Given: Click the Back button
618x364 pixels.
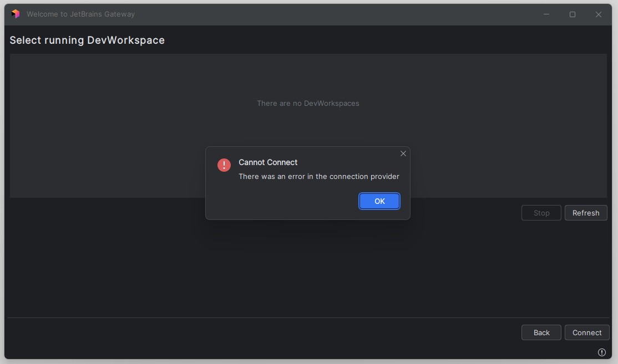Looking at the screenshot, I should 541,332.
